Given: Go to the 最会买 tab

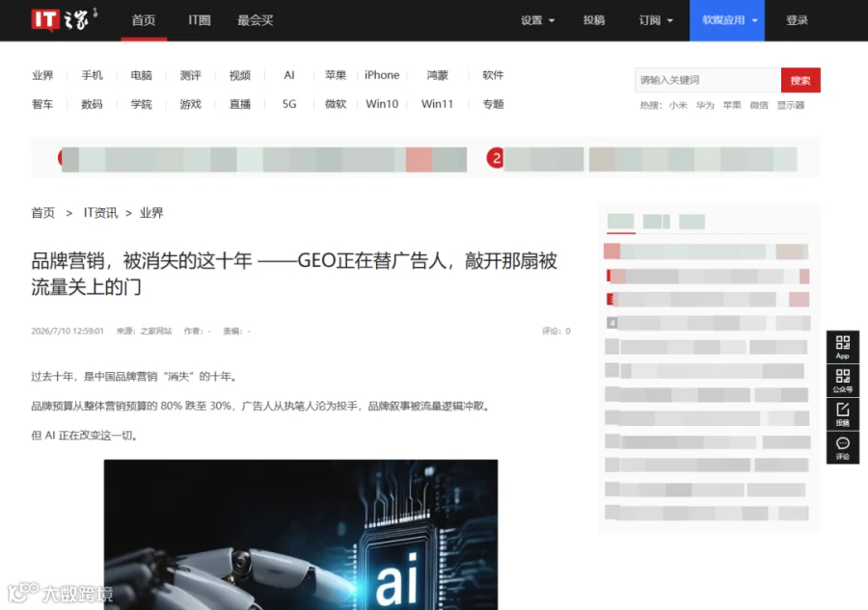Looking at the screenshot, I should 256,20.
